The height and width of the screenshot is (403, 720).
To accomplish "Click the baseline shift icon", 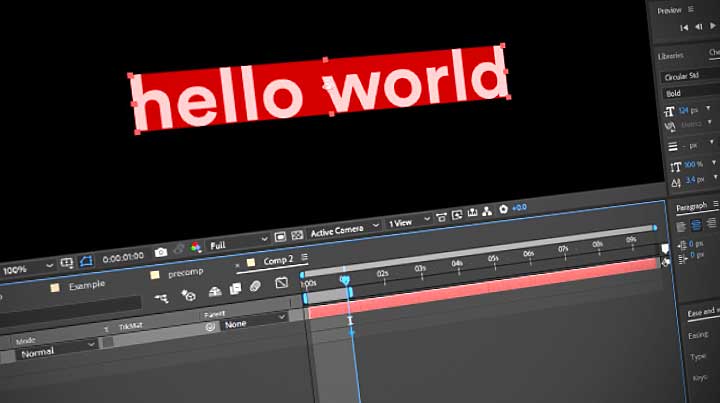I will pyautogui.click(x=676, y=183).
